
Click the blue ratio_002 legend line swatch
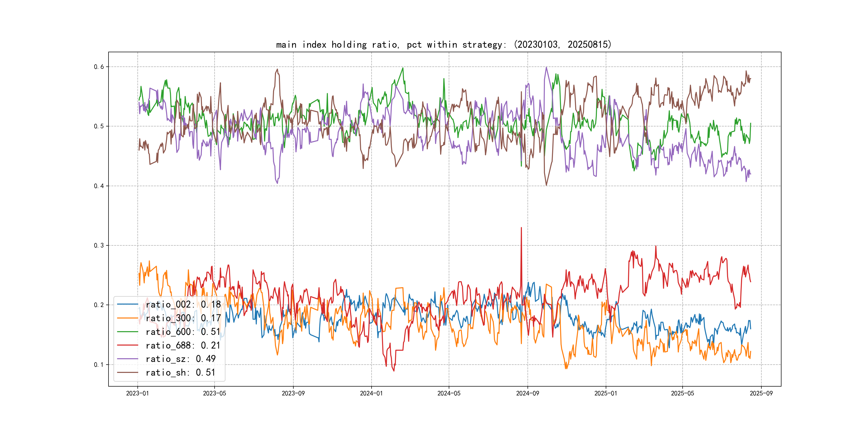tap(127, 304)
